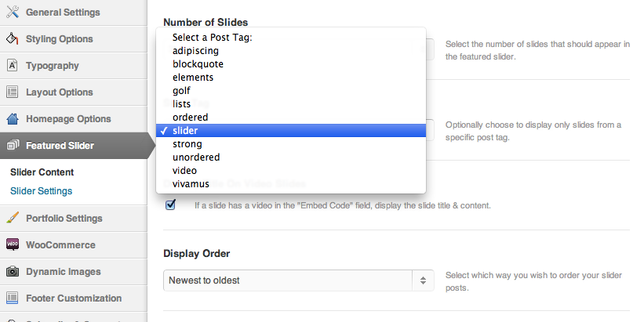This screenshot has width=644, height=322.
Task: Click the General Settings wrench icon
Action: [x=13, y=13]
